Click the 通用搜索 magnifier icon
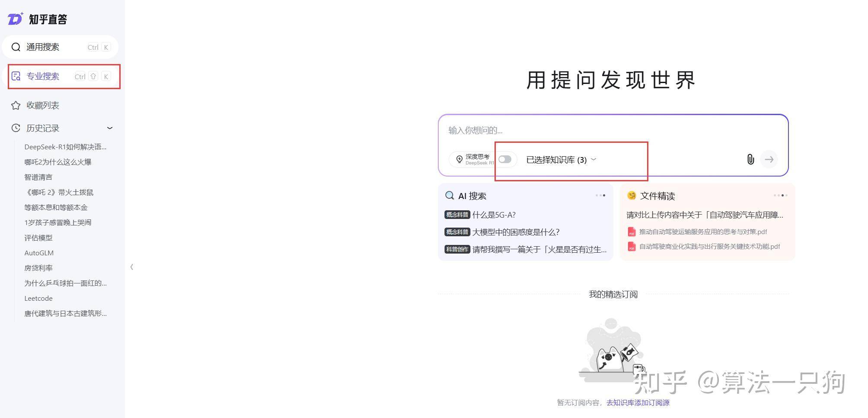The image size is (868, 418). (16, 47)
